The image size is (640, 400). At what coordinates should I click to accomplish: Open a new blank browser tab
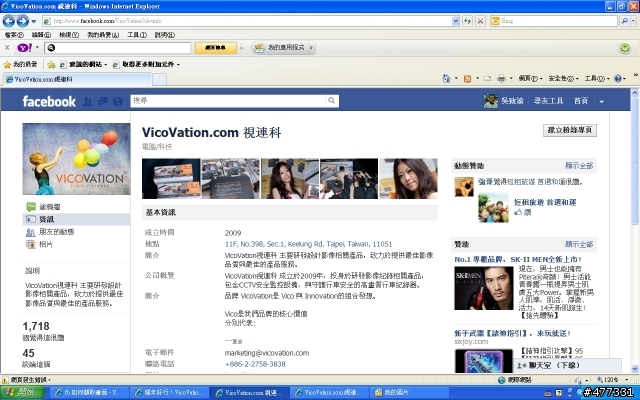click(159, 80)
